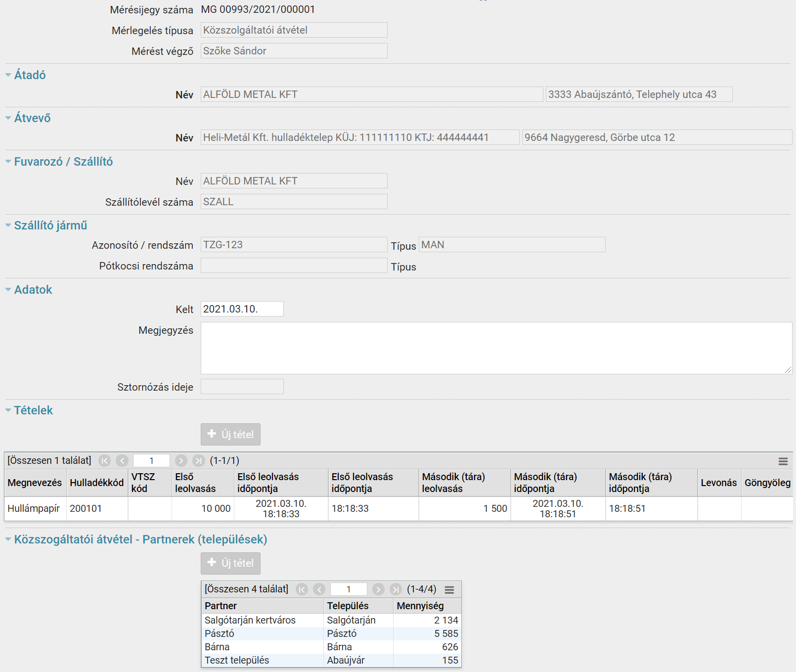Click the page number box in Partnerek pager
The width and height of the screenshot is (796, 672).
[349, 589]
